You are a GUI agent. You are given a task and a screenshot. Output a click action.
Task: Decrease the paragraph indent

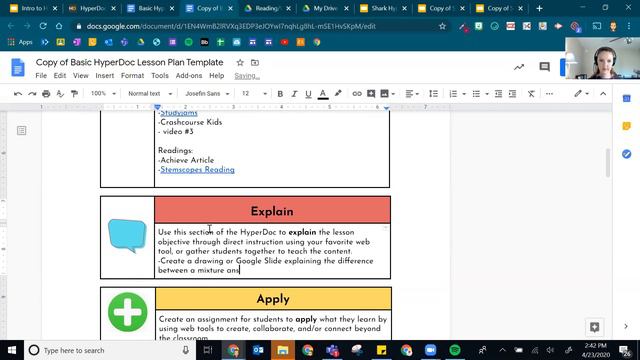click(x=498, y=94)
